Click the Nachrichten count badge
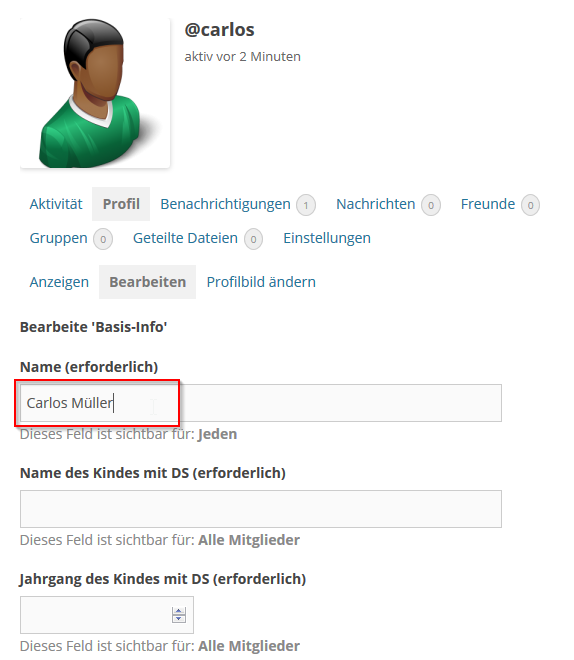 [x=431, y=205]
